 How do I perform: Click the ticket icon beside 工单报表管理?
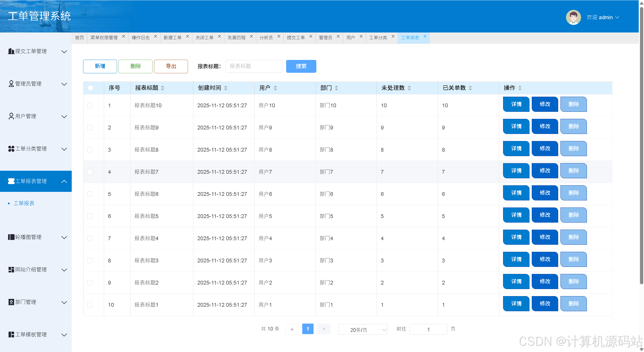tap(11, 181)
